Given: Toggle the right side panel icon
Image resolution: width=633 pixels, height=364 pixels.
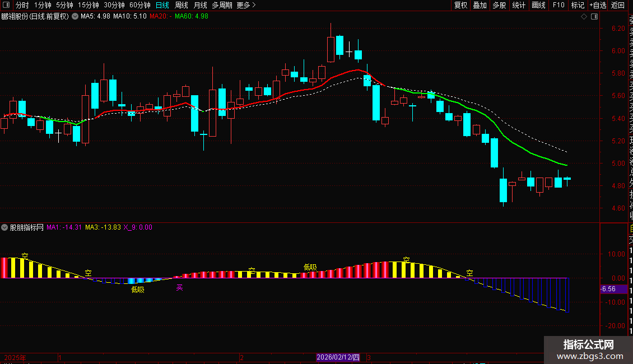Looking at the screenshot, I should (x=594, y=17).
